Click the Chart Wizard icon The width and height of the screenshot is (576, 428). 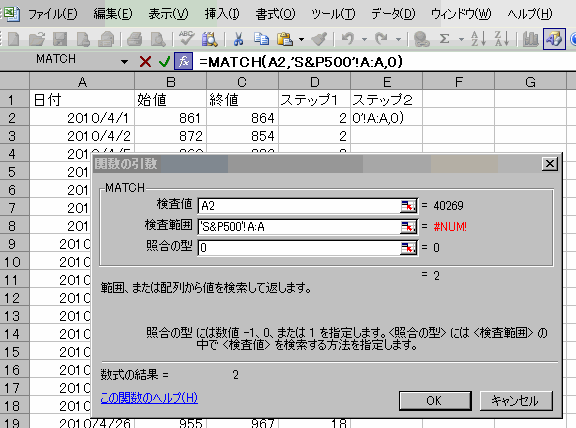[530, 39]
